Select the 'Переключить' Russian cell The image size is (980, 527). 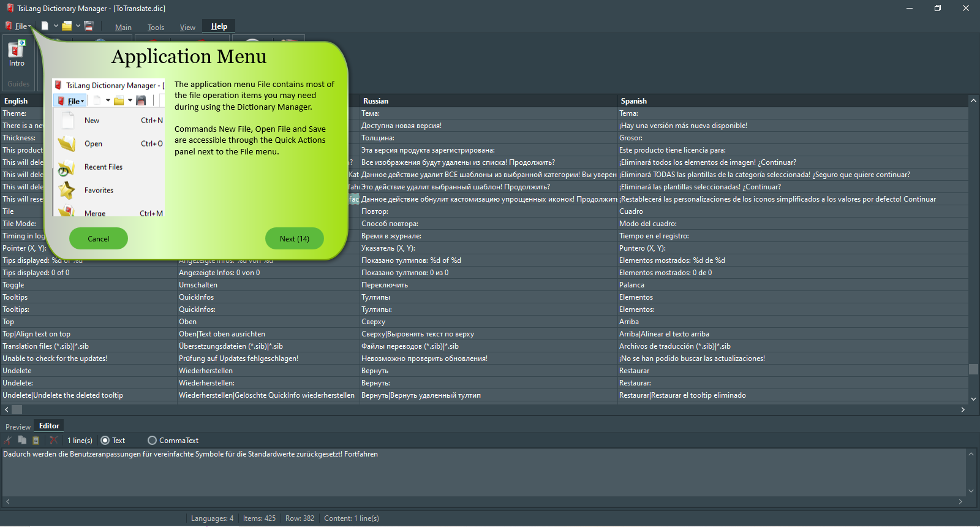coord(489,285)
